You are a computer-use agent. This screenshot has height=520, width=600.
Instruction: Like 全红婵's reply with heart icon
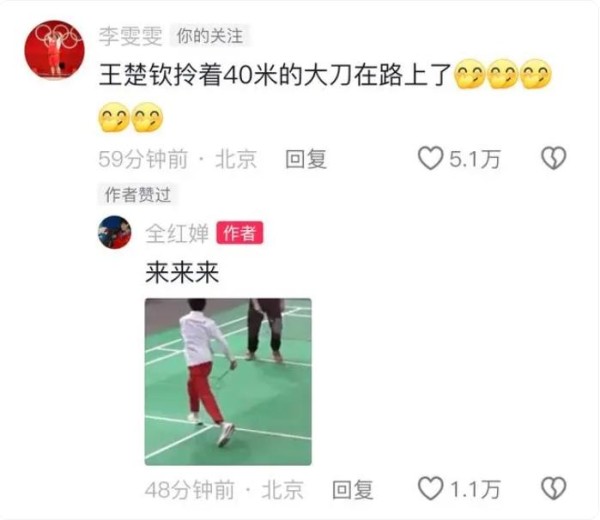click(x=430, y=489)
